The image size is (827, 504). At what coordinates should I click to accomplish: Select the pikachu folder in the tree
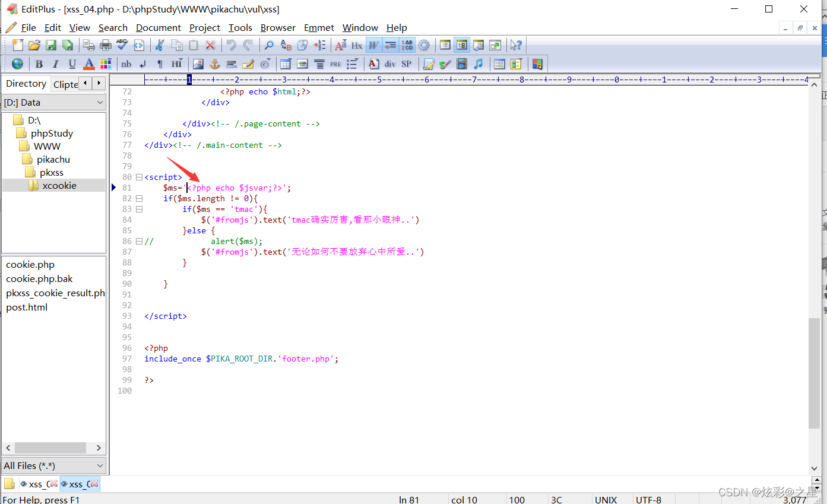click(x=53, y=159)
